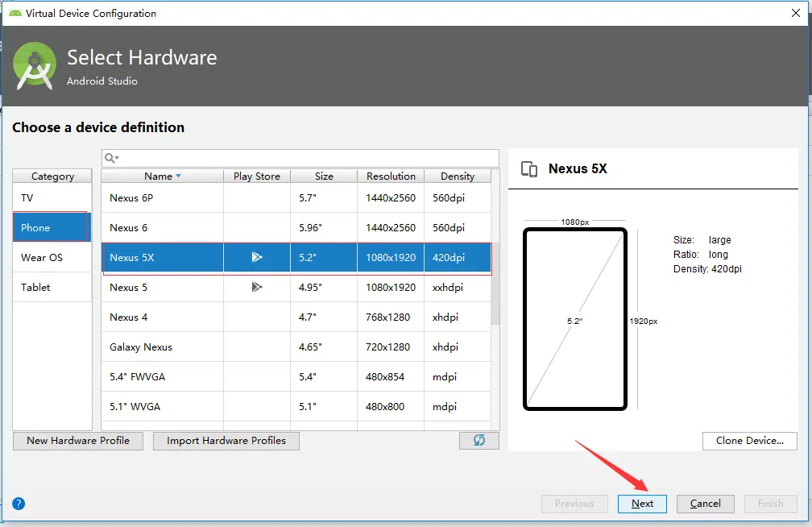Click the Category column header
The width and height of the screenshot is (812, 527).
pos(52,176)
